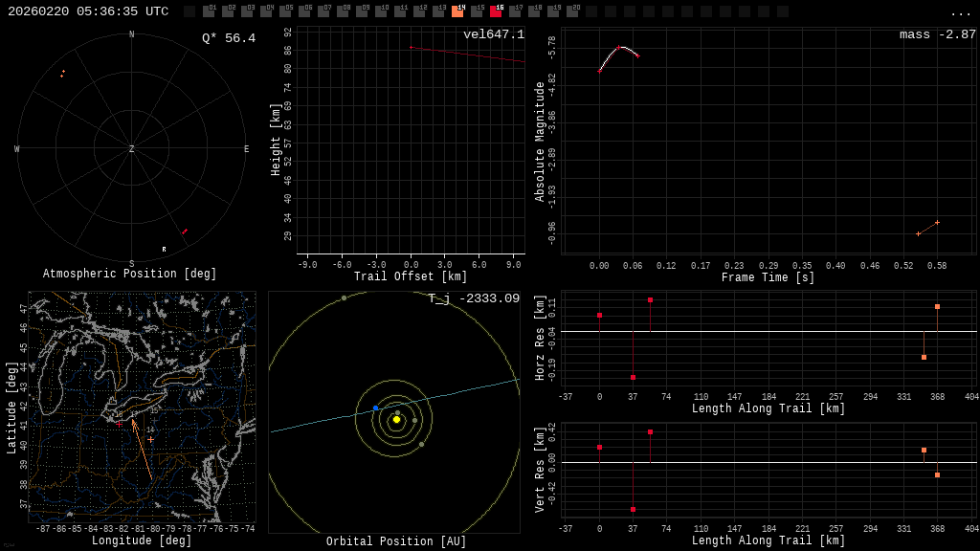Select station box 09 in top bar
Viewport: 980px width, 551px height.
[x=362, y=11]
